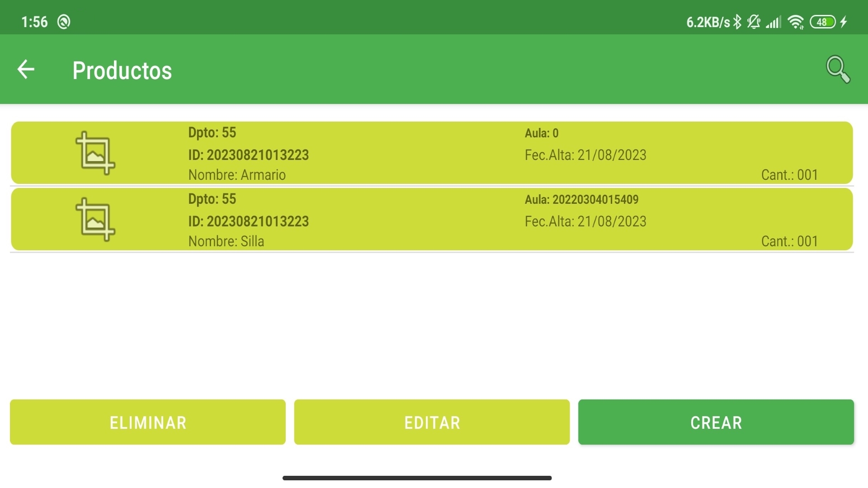This screenshot has height=488, width=868.
Task: Tap the Armario product image icon
Action: coord(95,153)
